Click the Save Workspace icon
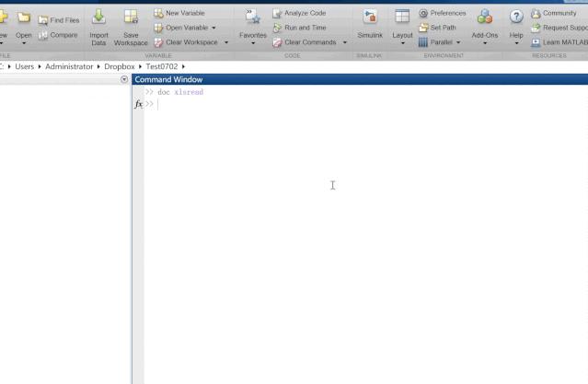Viewport: 588px width, 384px height. click(131, 17)
